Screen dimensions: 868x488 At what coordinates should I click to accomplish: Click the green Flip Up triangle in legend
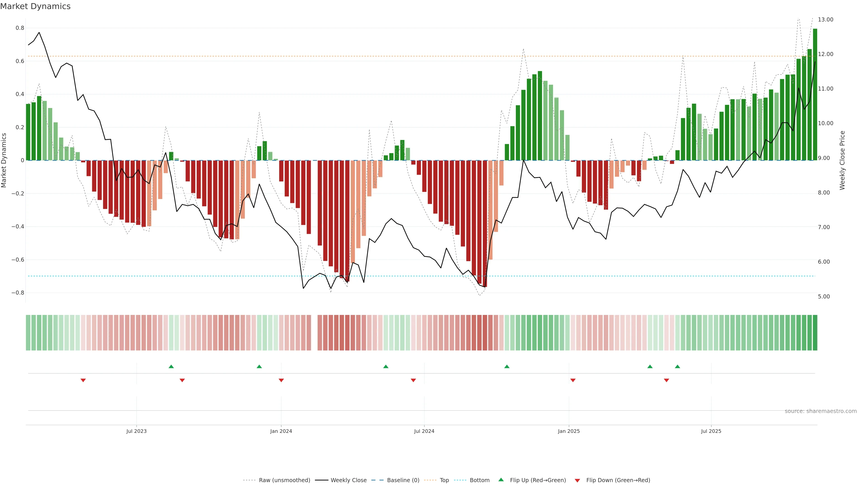(501, 480)
